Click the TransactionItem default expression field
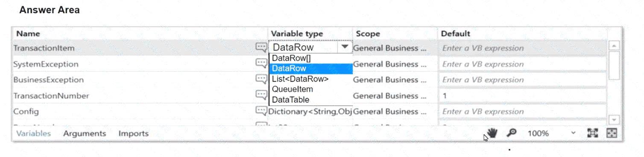 coord(522,48)
